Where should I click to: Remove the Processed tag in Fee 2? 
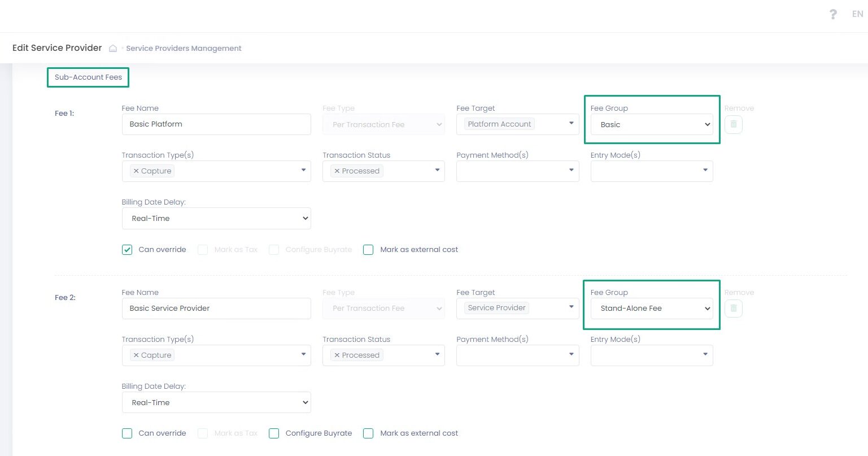coord(337,355)
